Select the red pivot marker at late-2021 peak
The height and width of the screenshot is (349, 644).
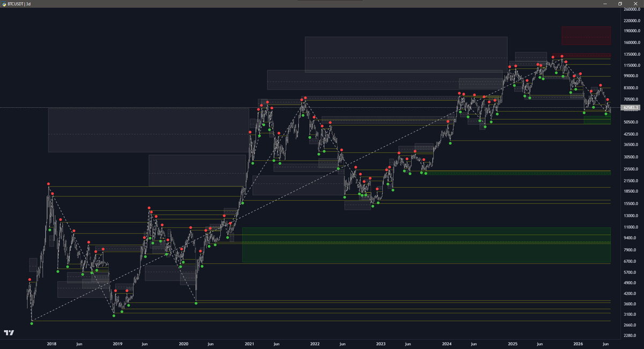pyautogui.click(x=306, y=98)
